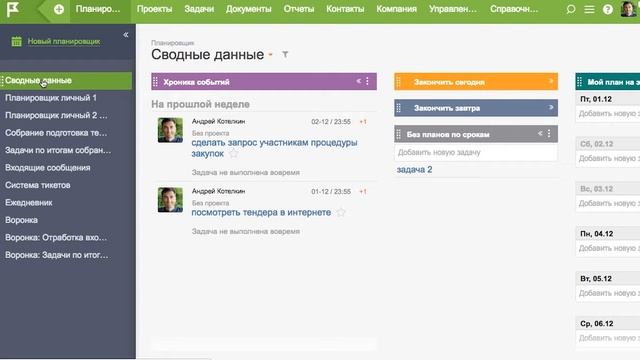Open Без планов по срокам three-dot menu
640x360 pixels.
[549, 133]
